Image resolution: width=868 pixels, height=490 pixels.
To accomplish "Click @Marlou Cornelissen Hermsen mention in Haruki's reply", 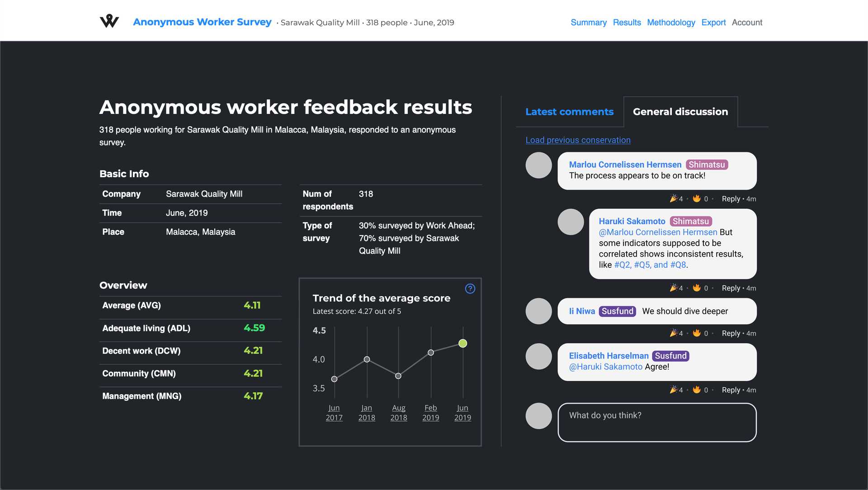I will [x=658, y=232].
